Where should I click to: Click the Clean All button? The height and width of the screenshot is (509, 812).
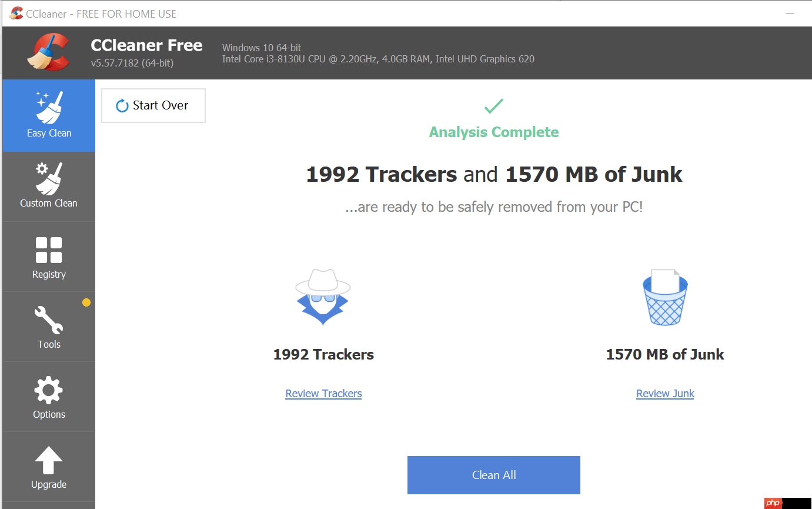coord(494,475)
